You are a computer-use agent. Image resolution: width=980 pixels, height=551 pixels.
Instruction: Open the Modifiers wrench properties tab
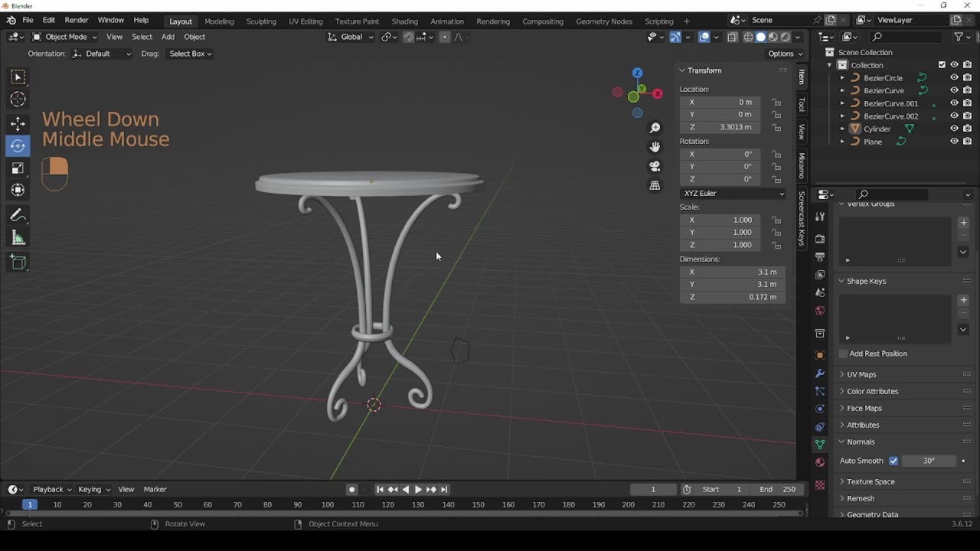coord(820,373)
